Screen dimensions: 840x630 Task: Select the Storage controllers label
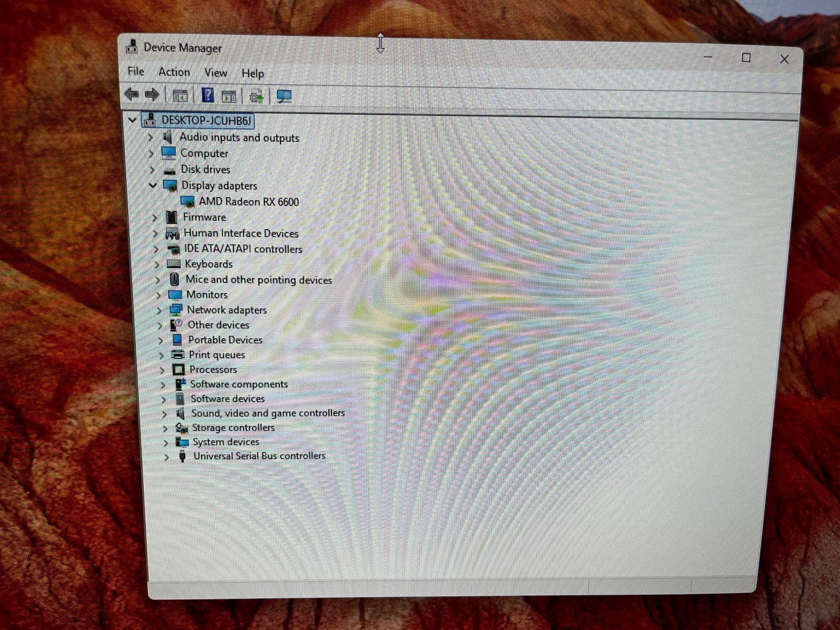234,428
